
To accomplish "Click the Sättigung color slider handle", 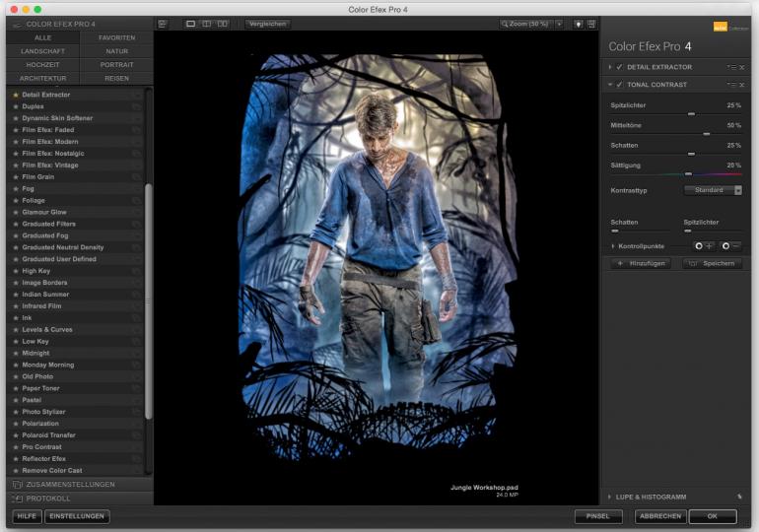I will point(688,174).
